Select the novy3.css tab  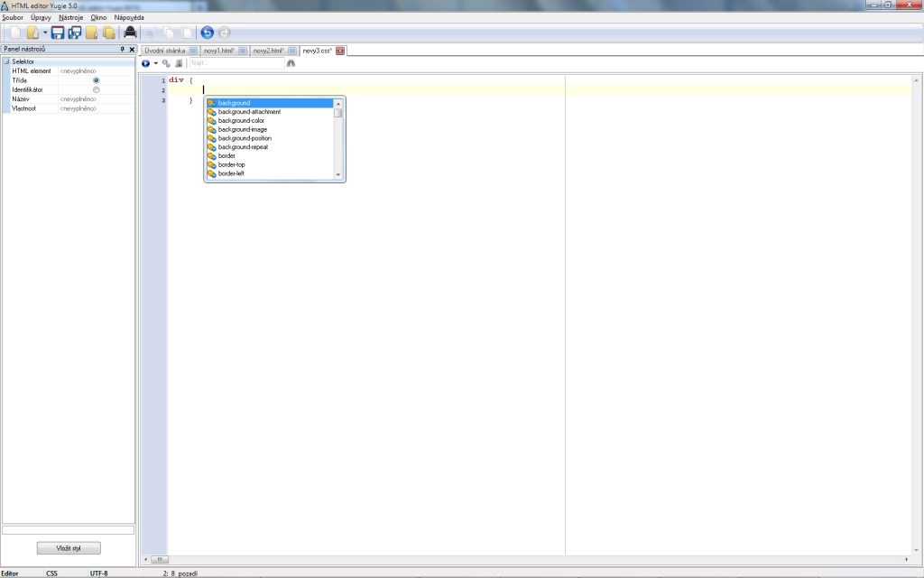tap(317, 51)
